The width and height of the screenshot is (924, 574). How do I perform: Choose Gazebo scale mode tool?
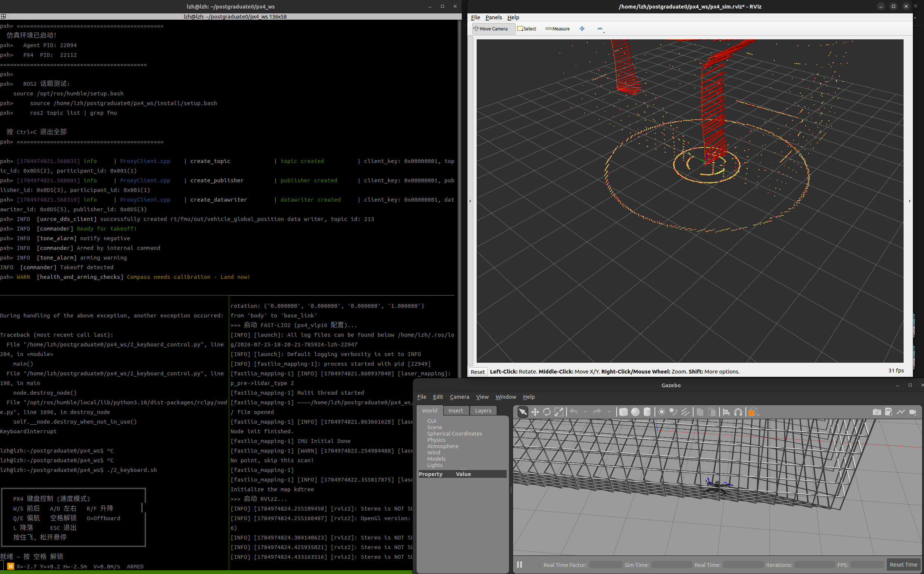click(x=559, y=412)
